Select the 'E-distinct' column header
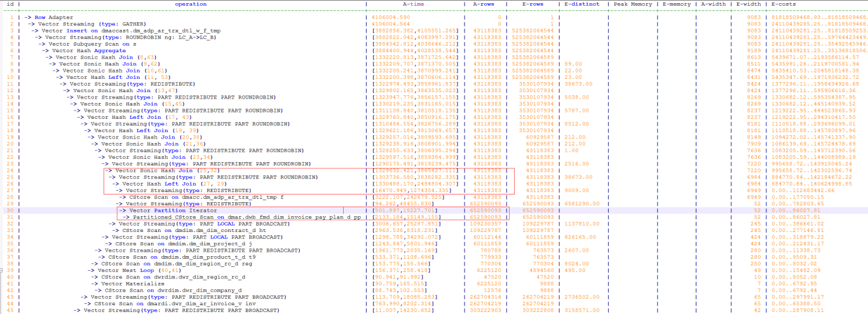Screen dimensions: 868x314 click(581, 4)
